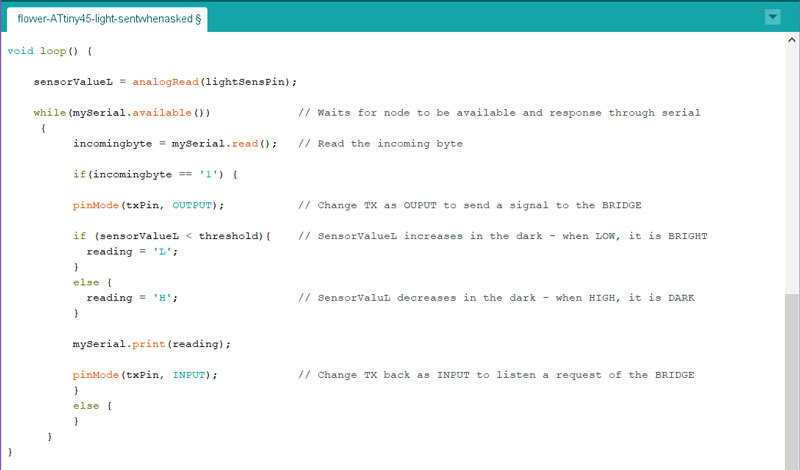800x470 pixels.
Task: Click 'sensorValueL' in the analogRead assignment line
Action: pos(73,82)
